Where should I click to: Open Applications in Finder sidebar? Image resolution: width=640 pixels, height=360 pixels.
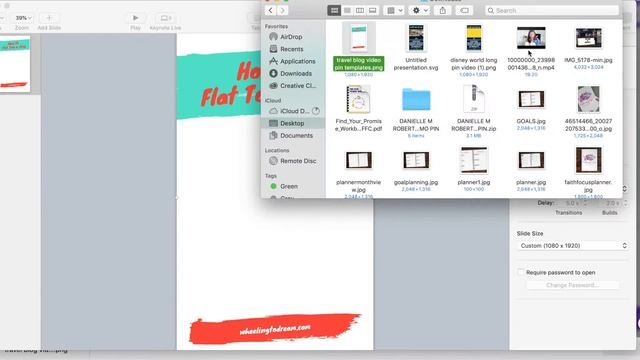pyautogui.click(x=297, y=61)
